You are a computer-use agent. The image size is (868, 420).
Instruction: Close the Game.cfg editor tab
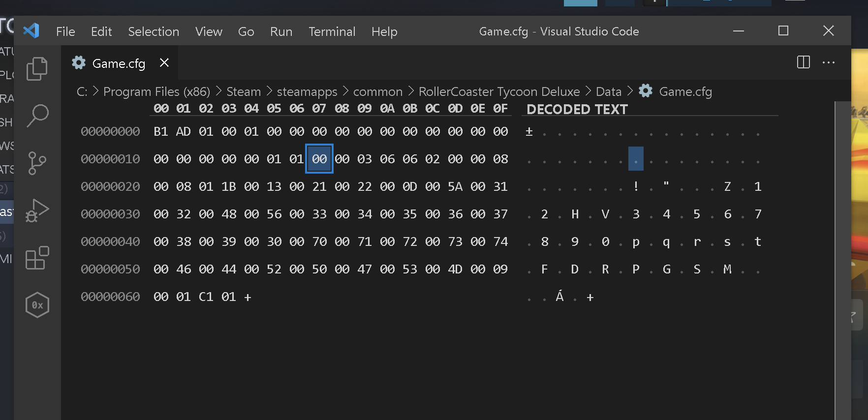164,63
